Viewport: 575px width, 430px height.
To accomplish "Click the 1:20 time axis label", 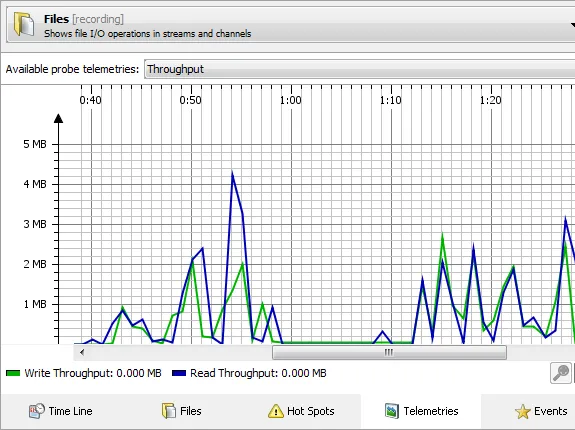I will click(491, 100).
